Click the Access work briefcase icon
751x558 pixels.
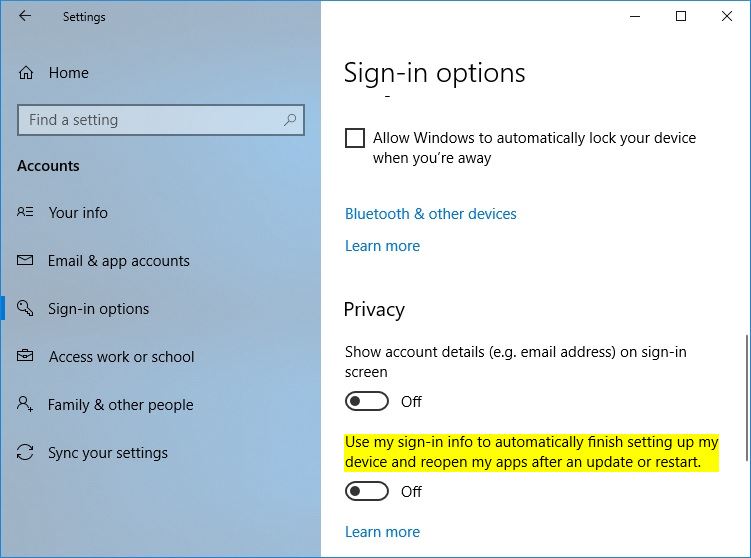[x=25, y=356]
